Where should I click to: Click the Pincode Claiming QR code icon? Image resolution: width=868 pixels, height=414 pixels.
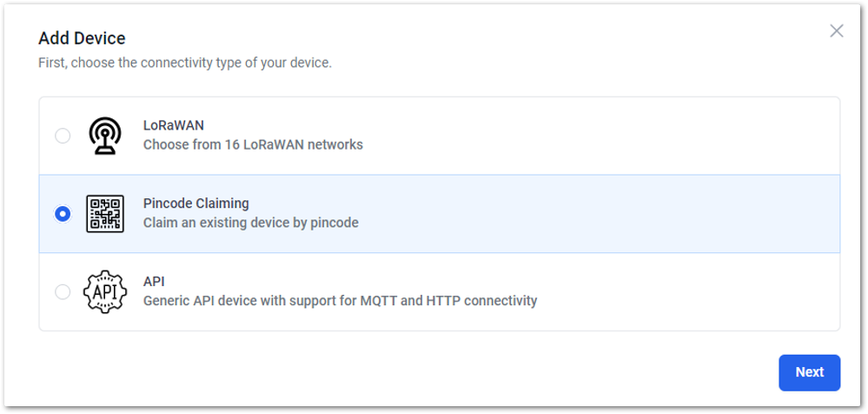[104, 213]
